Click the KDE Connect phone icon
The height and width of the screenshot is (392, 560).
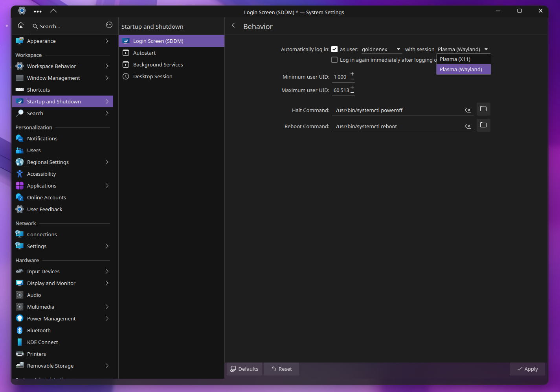tap(20, 342)
